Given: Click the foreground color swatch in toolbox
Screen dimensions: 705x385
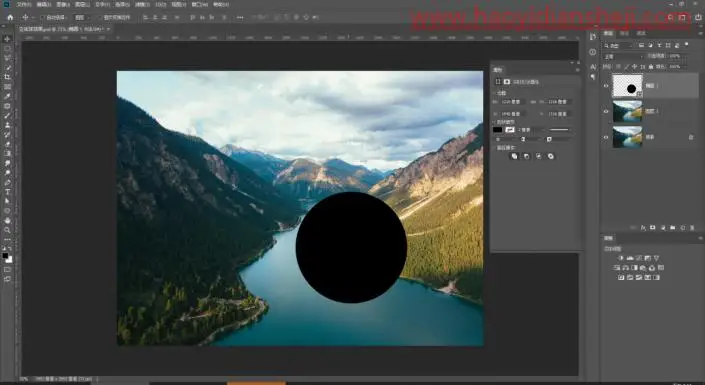Looking at the screenshot, I should click(x=5, y=256).
